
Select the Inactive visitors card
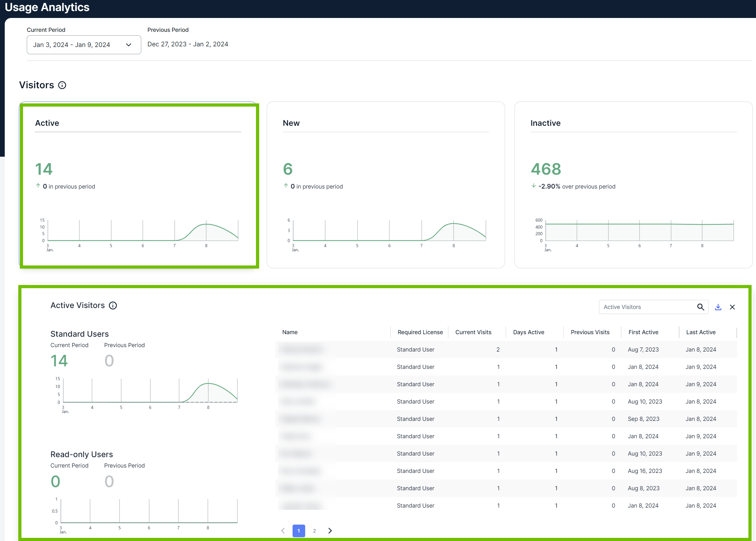633,185
